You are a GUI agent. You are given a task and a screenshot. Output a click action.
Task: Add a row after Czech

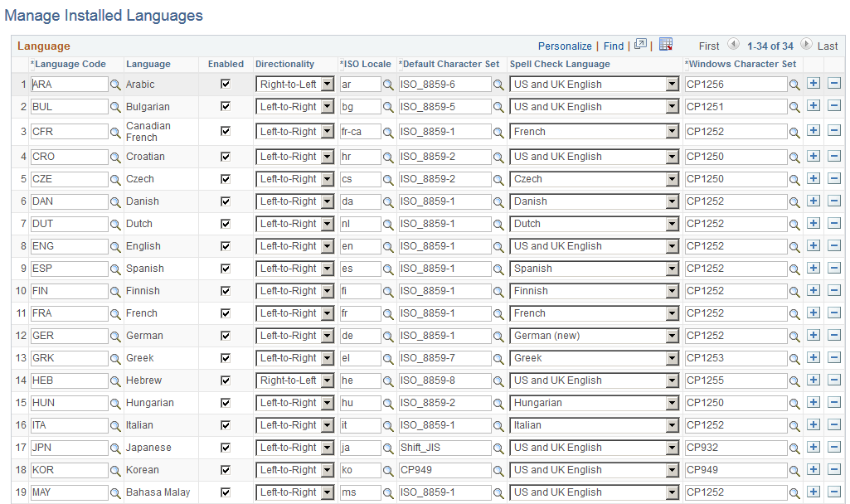(814, 178)
